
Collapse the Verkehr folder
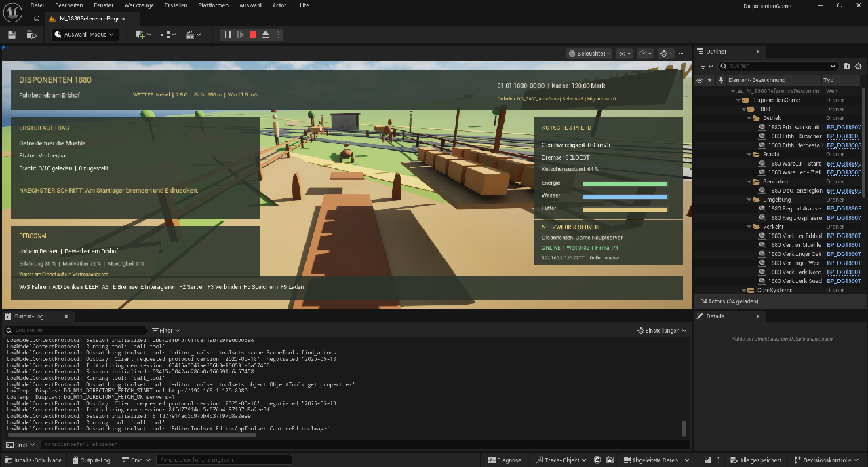coord(748,227)
